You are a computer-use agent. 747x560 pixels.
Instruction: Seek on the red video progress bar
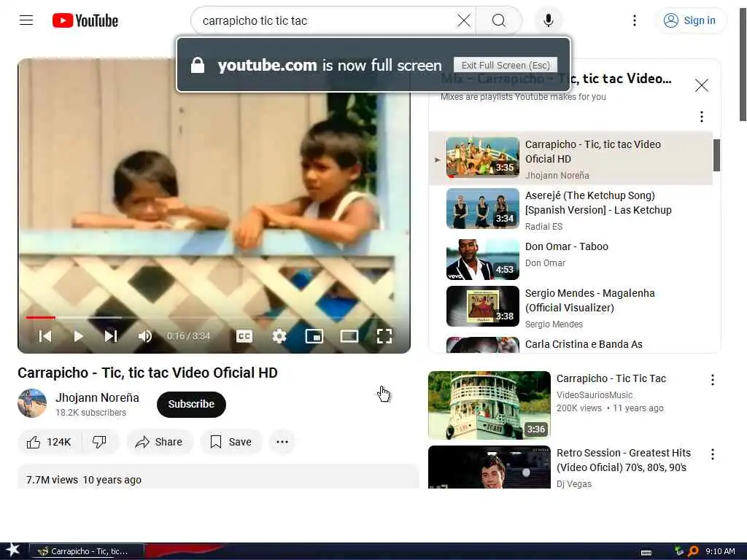coord(214,317)
